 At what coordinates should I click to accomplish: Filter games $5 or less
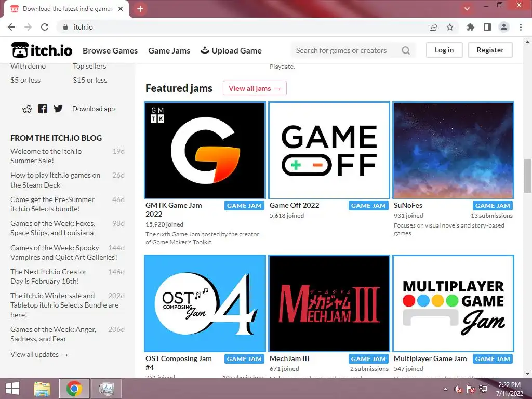(25, 81)
